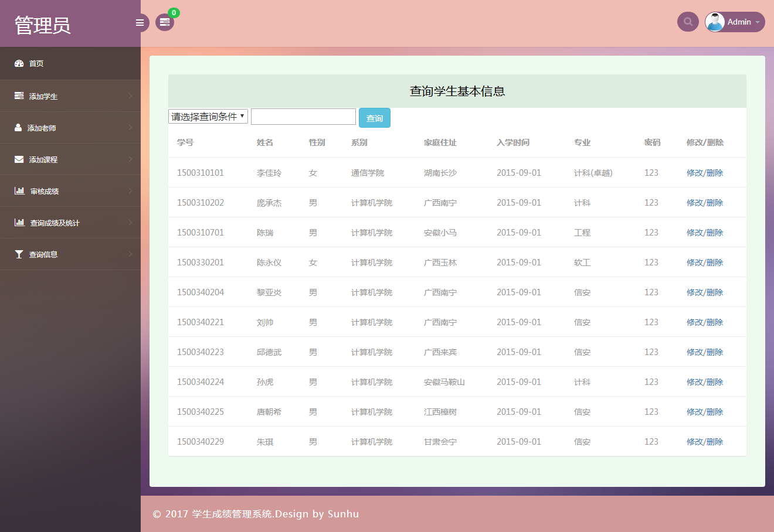Click the 查询 search button

pos(375,118)
